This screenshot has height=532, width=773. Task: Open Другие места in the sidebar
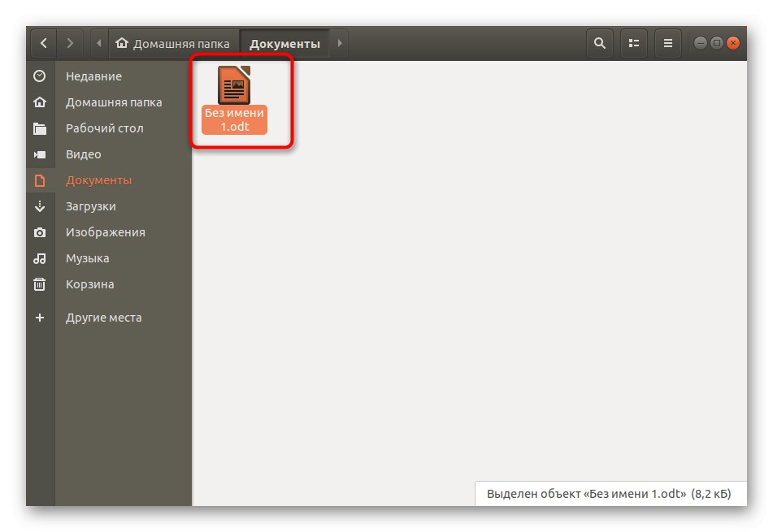(103, 318)
